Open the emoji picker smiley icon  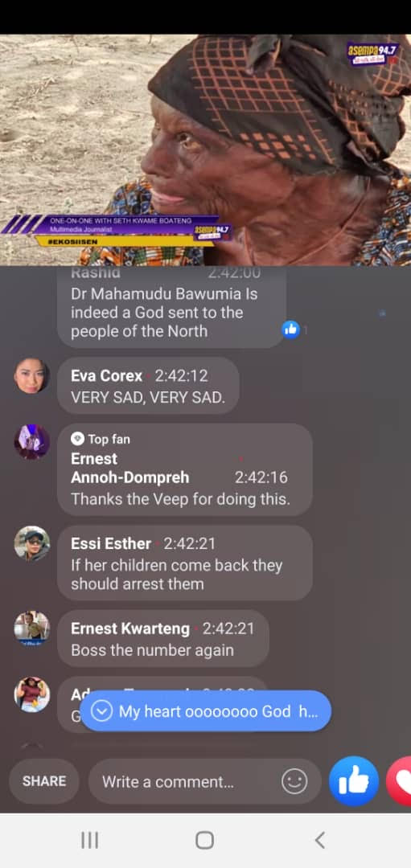294,782
